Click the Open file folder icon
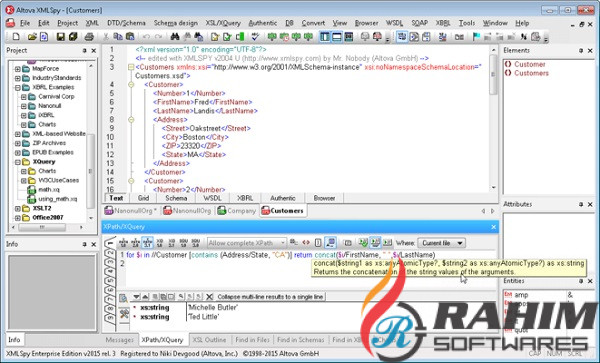The height and width of the screenshot is (363, 600). [x=32, y=37]
